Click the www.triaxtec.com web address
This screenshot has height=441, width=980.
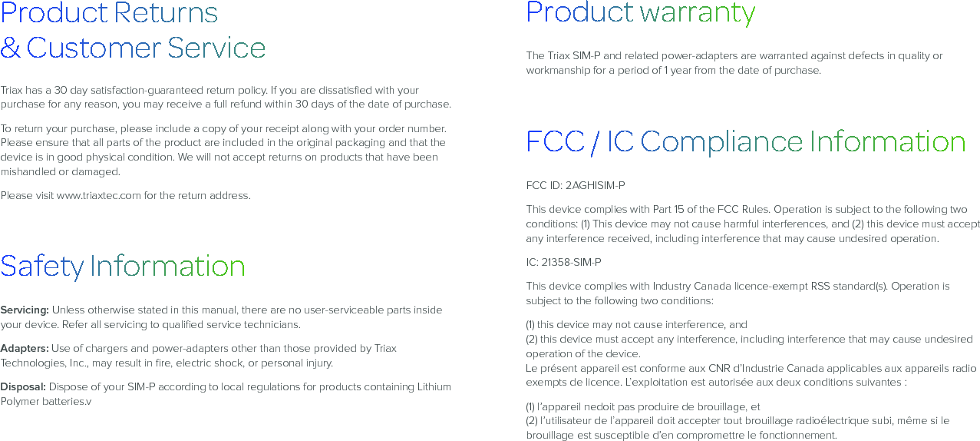[99, 195]
